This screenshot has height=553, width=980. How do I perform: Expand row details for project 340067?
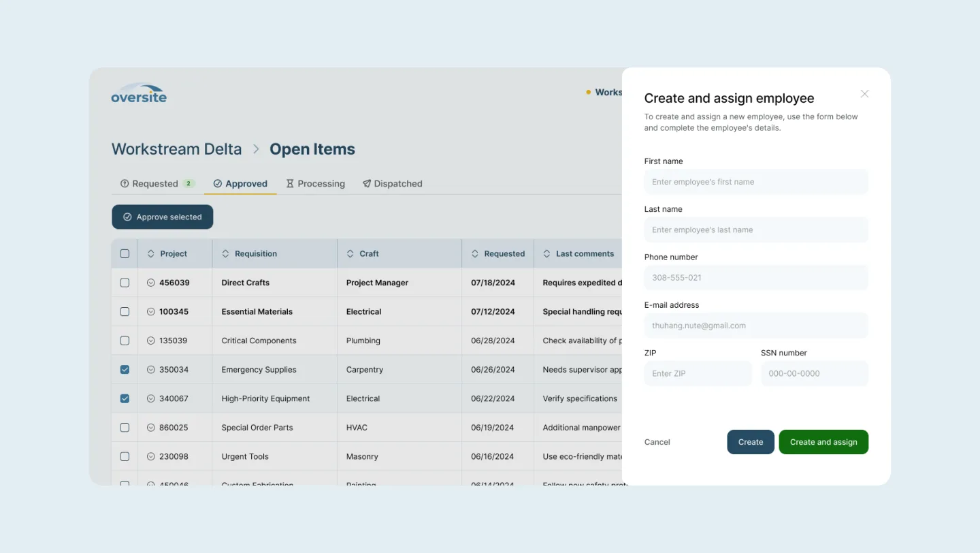[151, 398]
